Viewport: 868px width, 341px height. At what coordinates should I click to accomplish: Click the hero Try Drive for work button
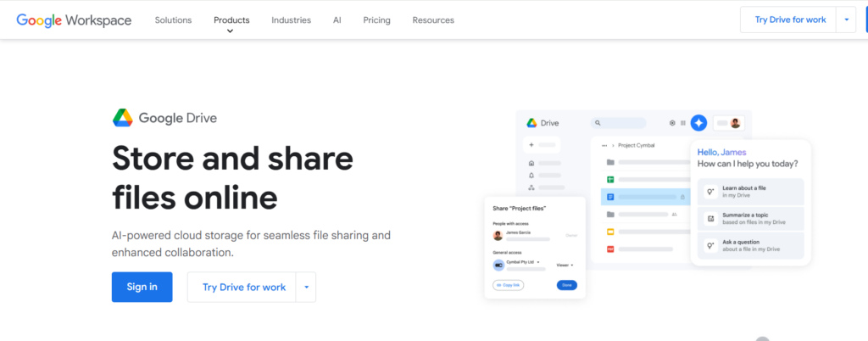coord(243,287)
